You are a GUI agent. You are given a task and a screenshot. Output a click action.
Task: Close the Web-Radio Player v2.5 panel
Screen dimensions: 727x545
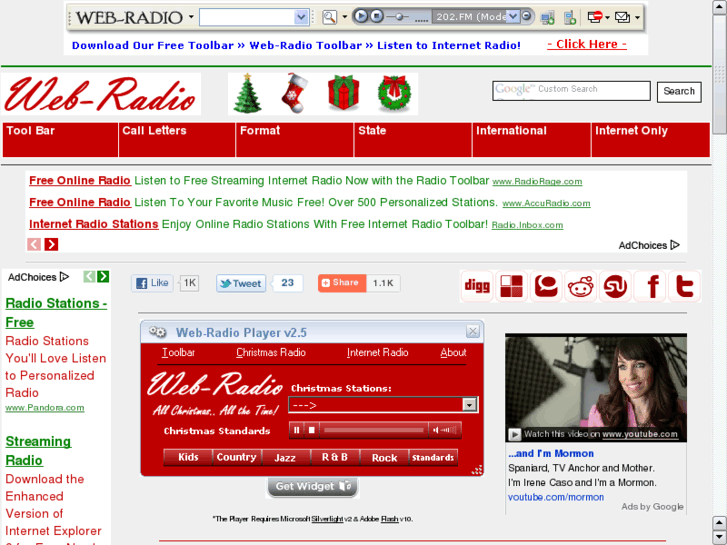click(472, 331)
